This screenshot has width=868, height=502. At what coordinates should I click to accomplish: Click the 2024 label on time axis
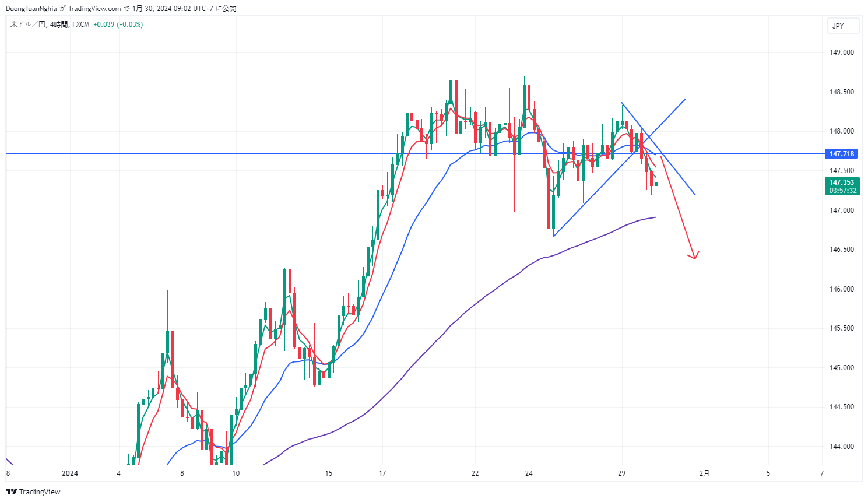70,473
